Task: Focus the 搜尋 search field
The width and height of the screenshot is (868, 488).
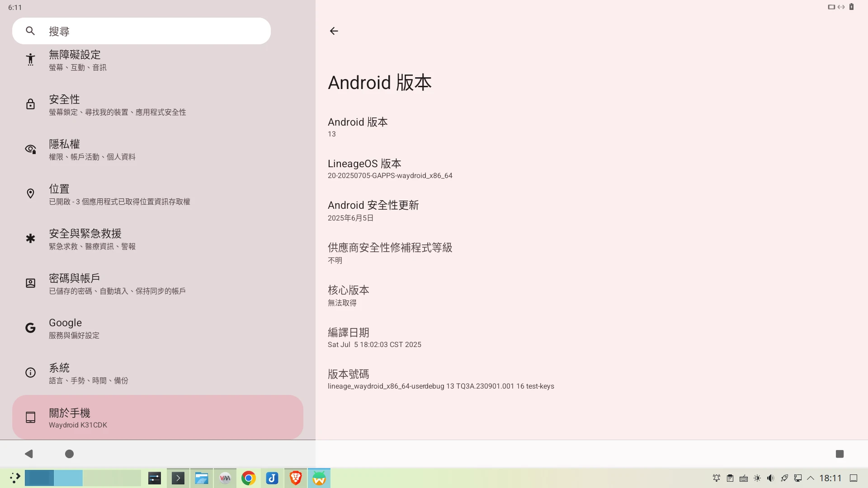Action: coord(142,31)
